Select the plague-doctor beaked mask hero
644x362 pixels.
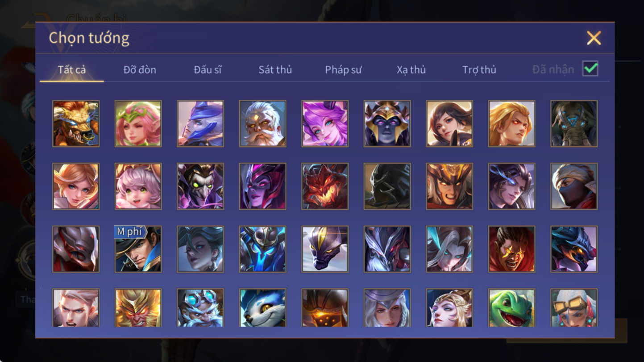(x=200, y=186)
